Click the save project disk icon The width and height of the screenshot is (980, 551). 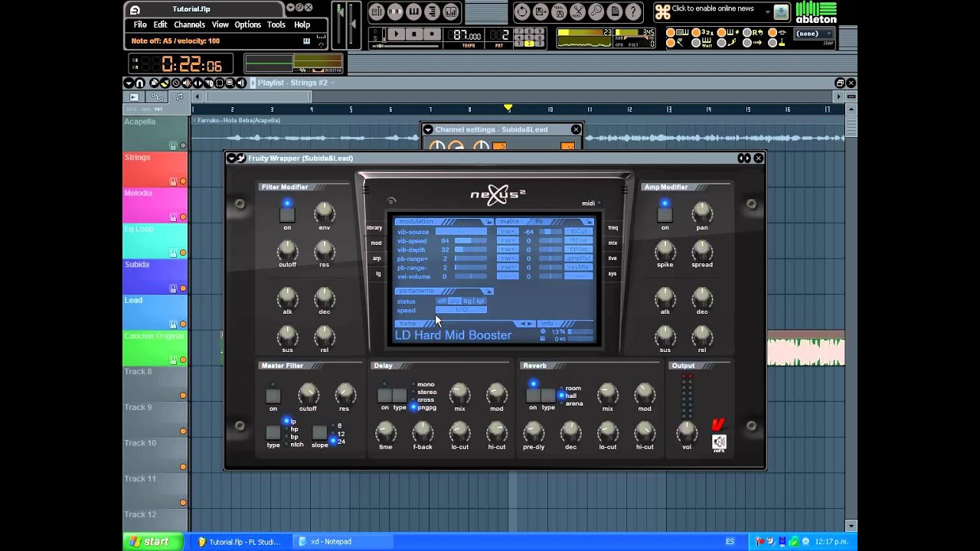click(x=541, y=11)
